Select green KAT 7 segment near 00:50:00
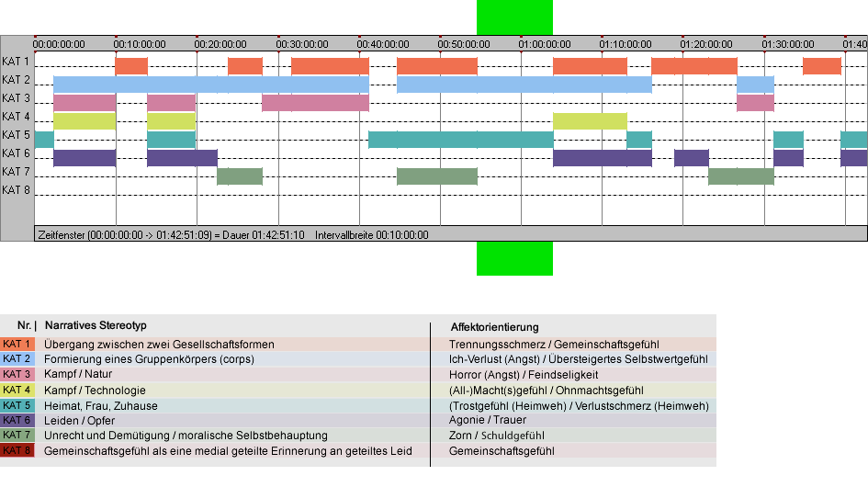Screen dimensions: 868x487 tap(437, 176)
